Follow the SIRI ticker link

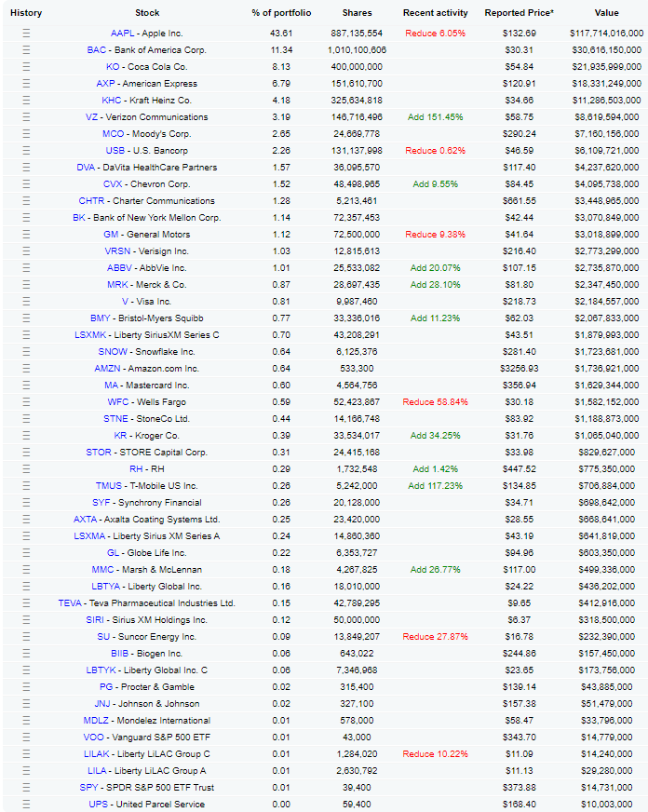[95, 620]
